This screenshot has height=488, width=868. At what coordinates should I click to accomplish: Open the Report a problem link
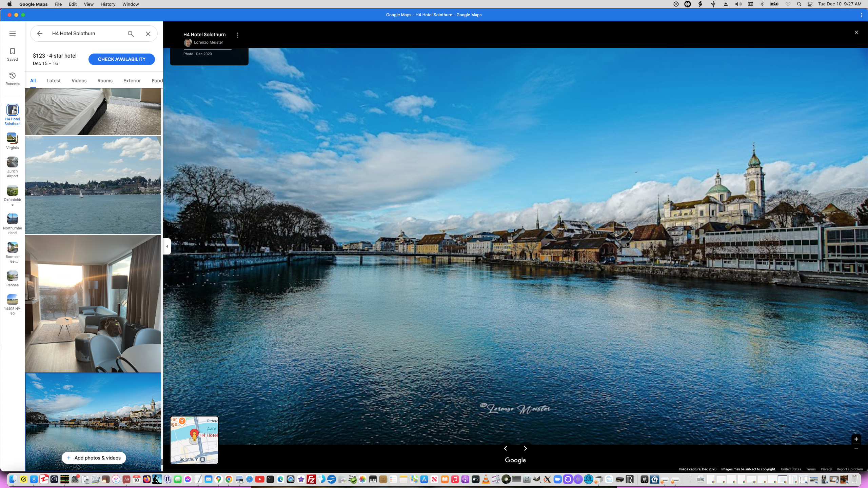pos(849,469)
